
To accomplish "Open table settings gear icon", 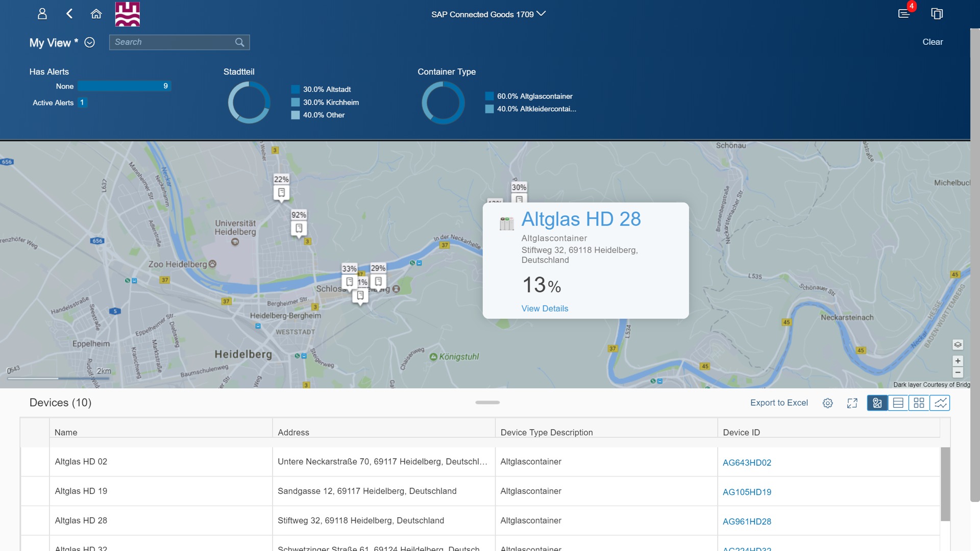I will pos(827,403).
